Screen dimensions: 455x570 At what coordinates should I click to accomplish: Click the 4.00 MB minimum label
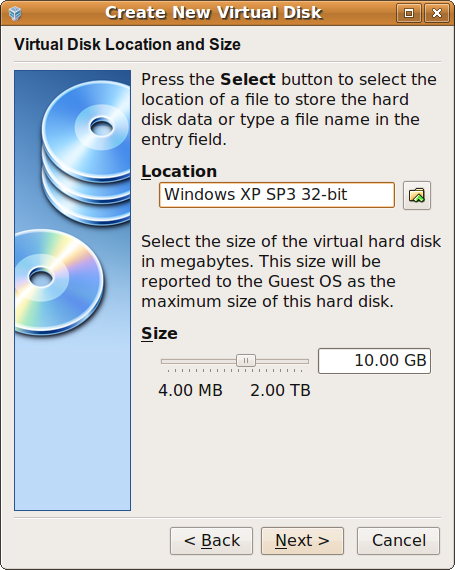coord(190,390)
